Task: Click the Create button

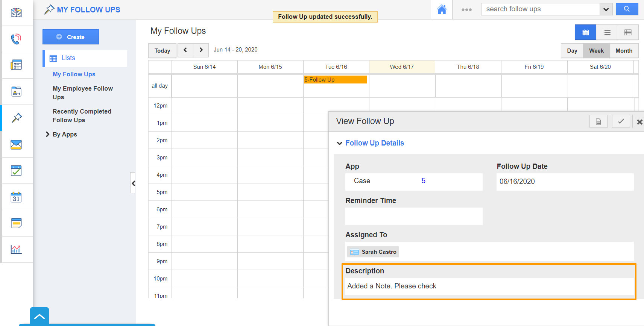Action: click(x=71, y=37)
